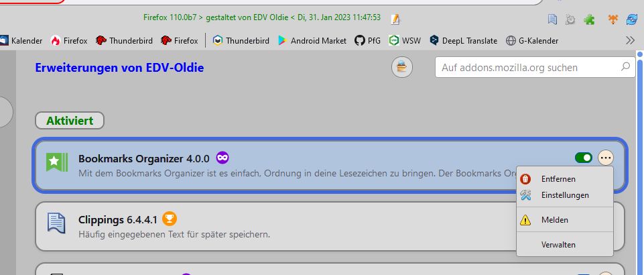
Task: Click the Aktiviert section heading
Action: (70, 121)
